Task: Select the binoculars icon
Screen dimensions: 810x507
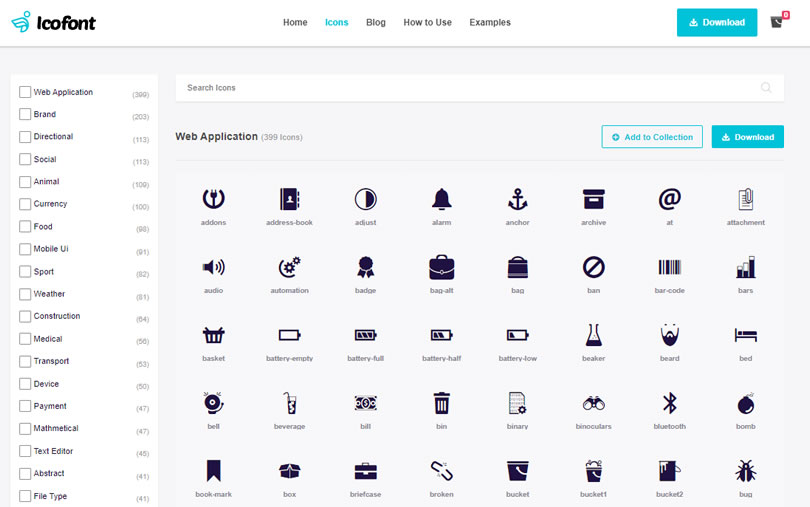Action: click(594, 403)
